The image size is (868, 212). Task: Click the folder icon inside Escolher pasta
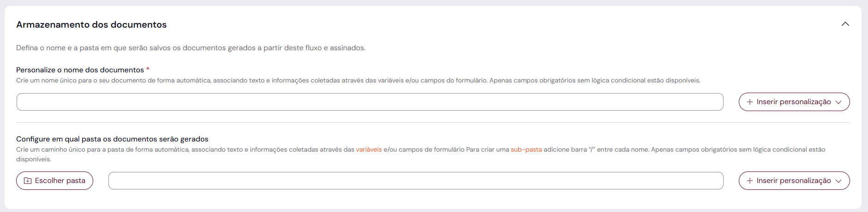pos(28,181)
